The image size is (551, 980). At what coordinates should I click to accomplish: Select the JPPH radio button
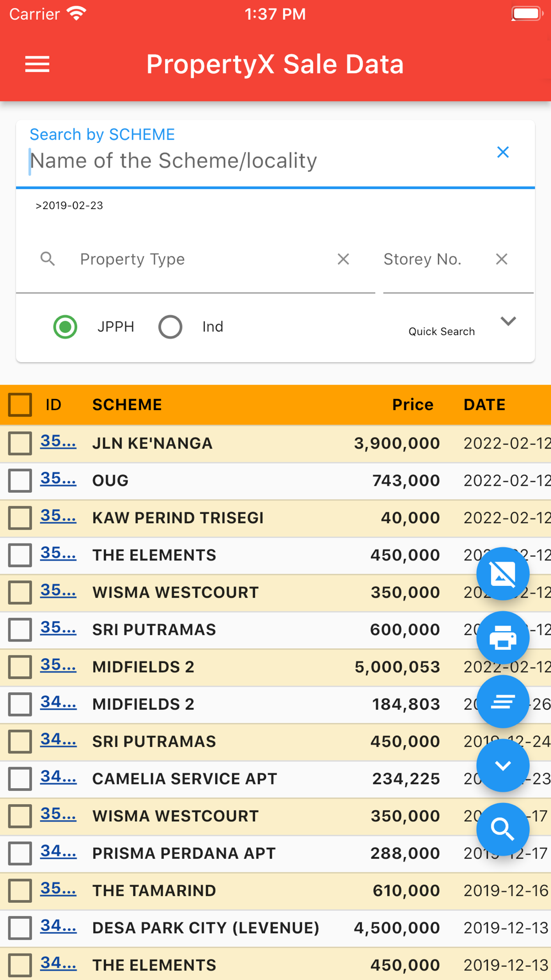(66, 327)
